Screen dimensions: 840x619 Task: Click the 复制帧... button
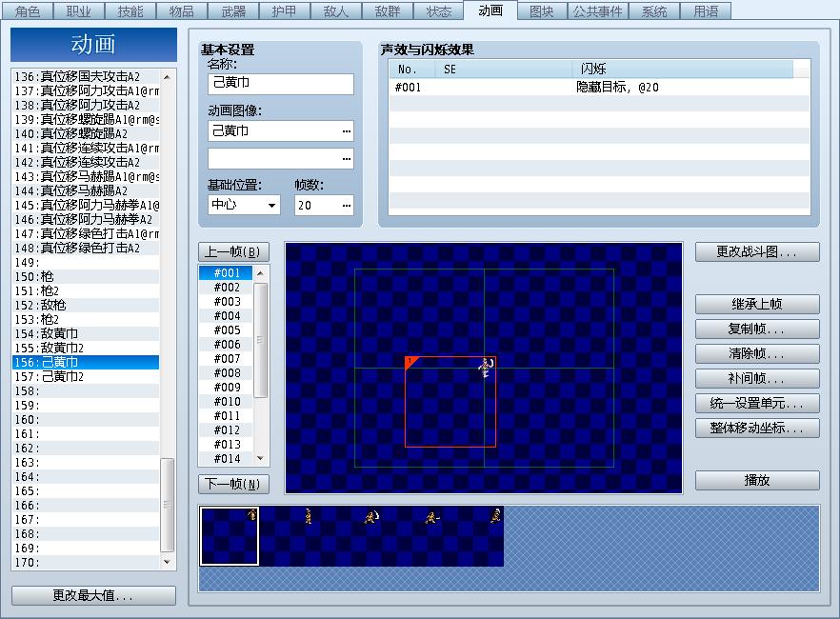(x=757, y=329)
